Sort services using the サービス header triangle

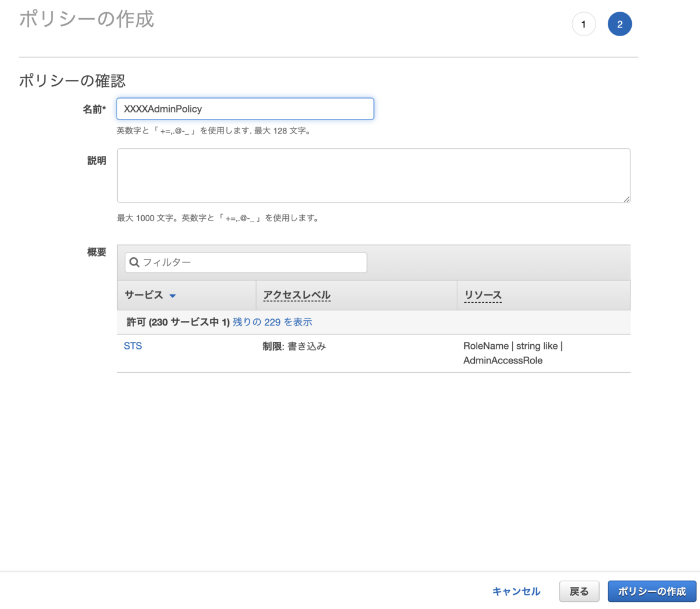click(x=172, y=296)
